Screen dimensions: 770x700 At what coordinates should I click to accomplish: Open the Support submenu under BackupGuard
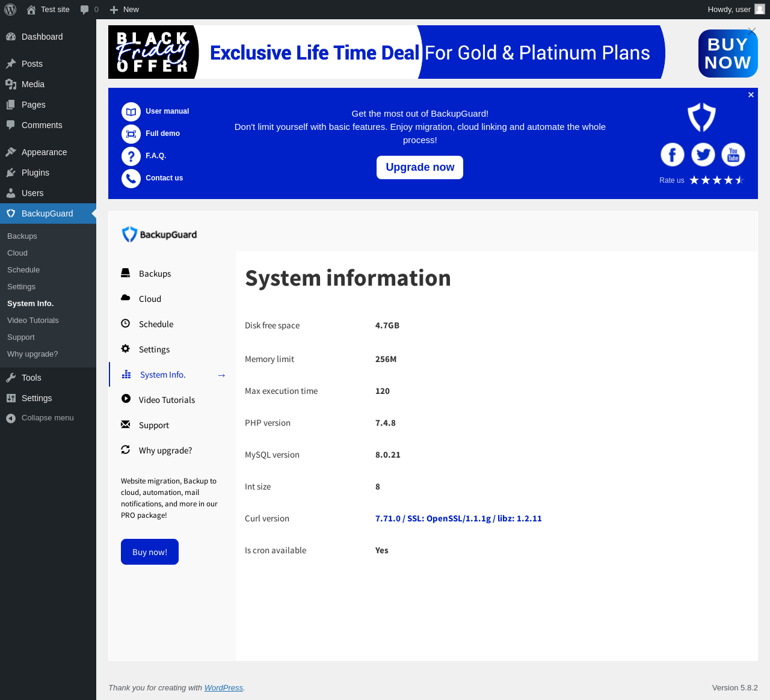click(21, 337)
